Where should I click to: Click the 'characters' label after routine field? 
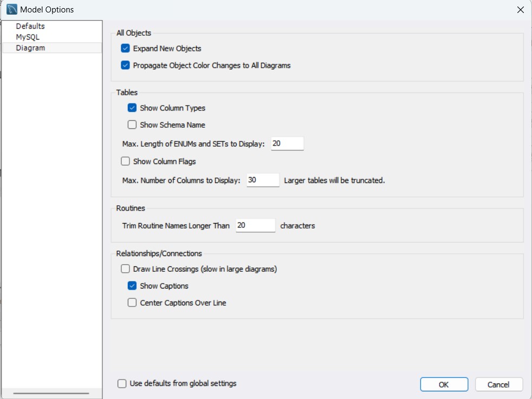297,226
